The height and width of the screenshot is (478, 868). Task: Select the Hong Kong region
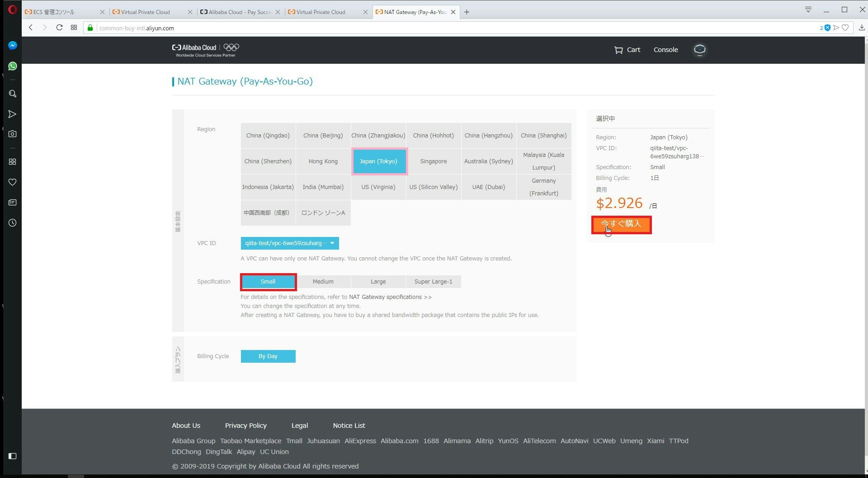323,161
